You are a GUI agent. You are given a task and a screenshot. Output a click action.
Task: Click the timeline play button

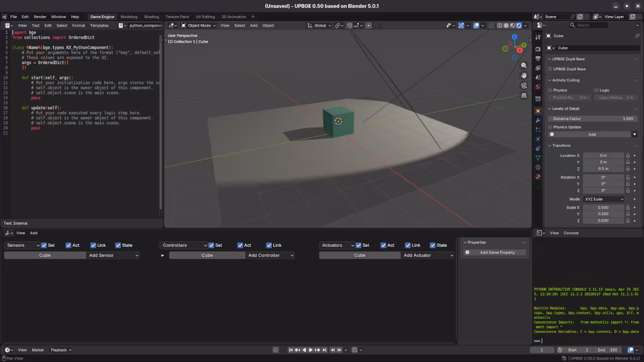(x=310, y=350)
